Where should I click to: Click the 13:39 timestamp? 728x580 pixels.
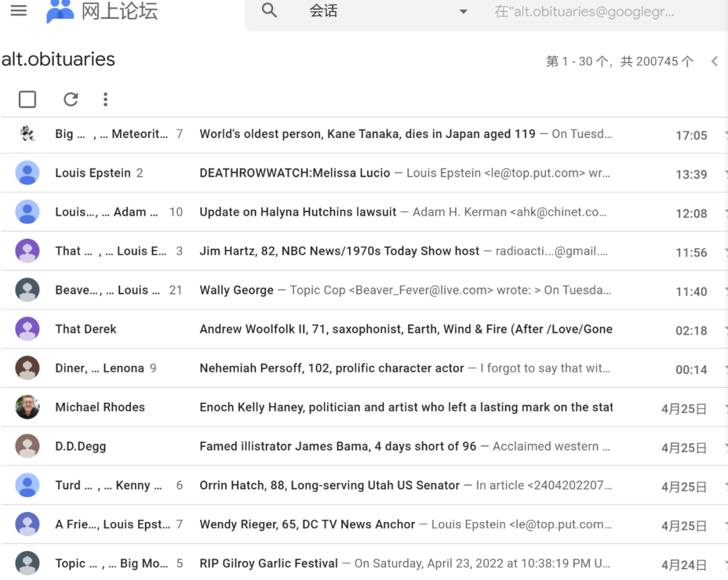click(692, 174)
